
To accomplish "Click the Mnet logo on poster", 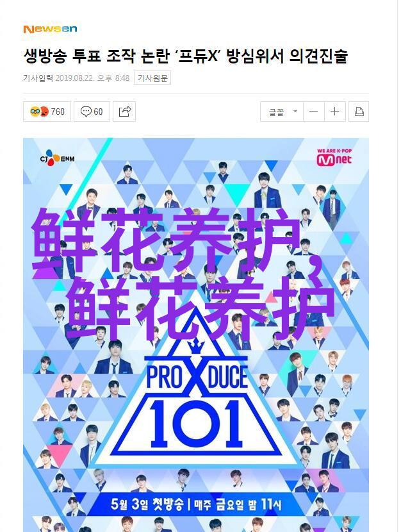I will click(x=334, y=158).
